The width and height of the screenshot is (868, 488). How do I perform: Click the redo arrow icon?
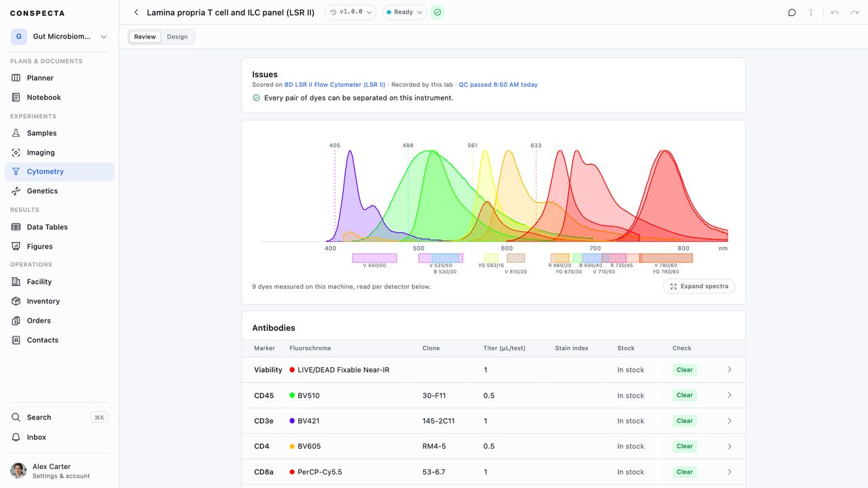(854, 12)
